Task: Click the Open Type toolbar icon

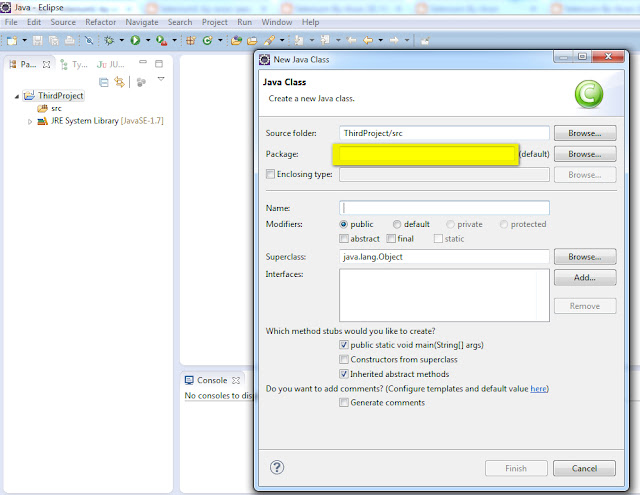Action: pos(236,40)
